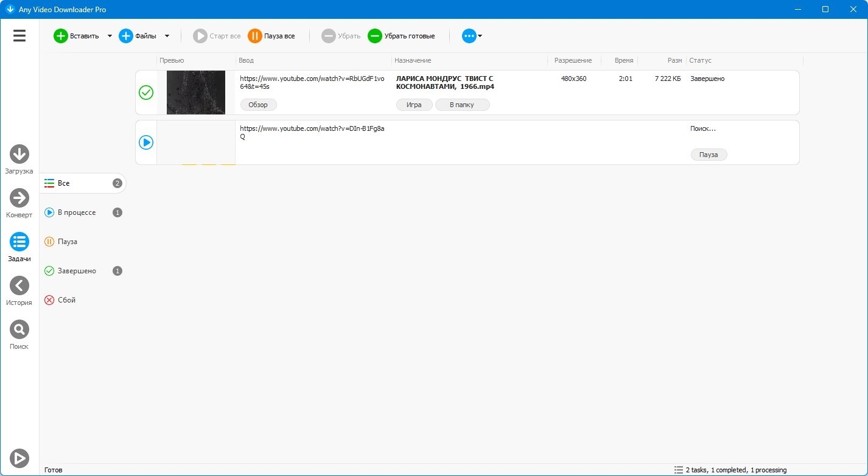Click the blue play status icon on second task
Image resolution: width=868 pixels, height=476 pixels.
pyautogui.click(x=146, y=142)
